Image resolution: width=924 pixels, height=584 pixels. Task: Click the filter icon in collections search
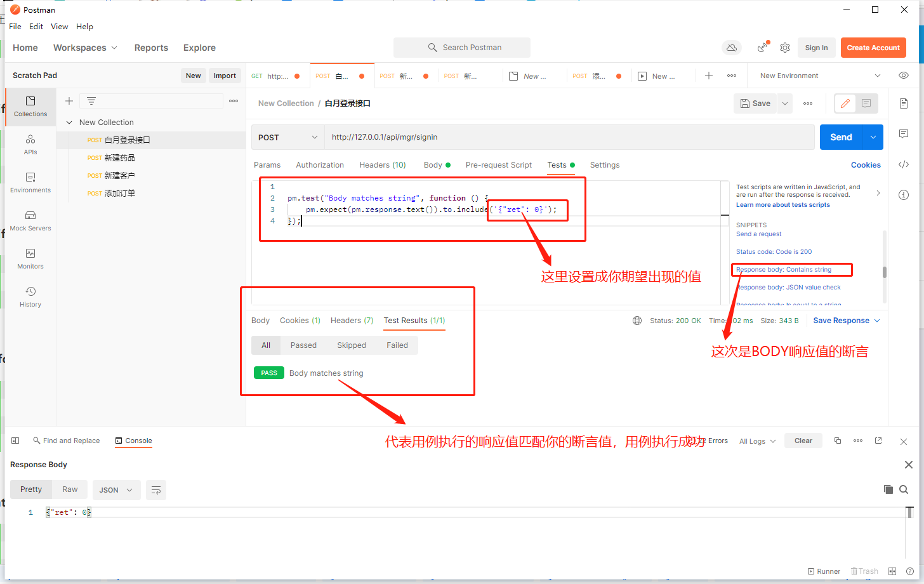[91, 101]
